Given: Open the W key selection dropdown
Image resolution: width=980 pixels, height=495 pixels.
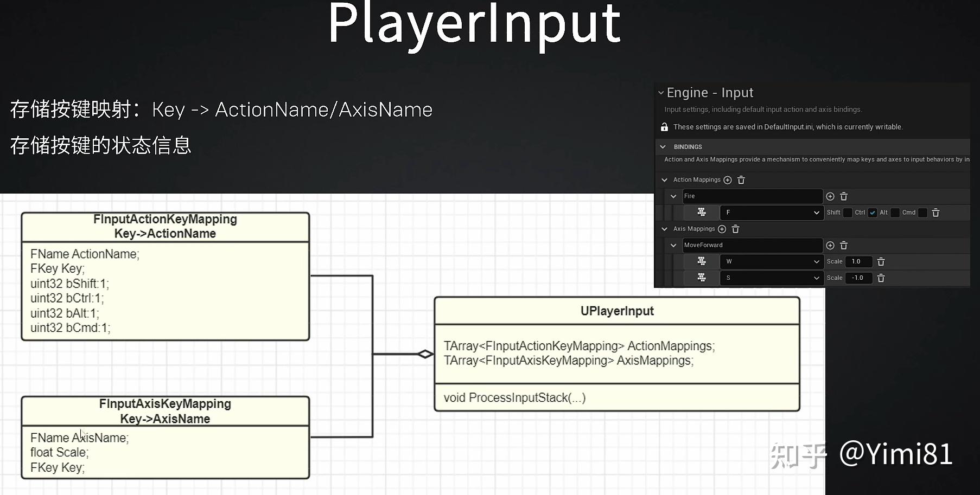Looking at the screenshot, I should [x=772, y=261].
